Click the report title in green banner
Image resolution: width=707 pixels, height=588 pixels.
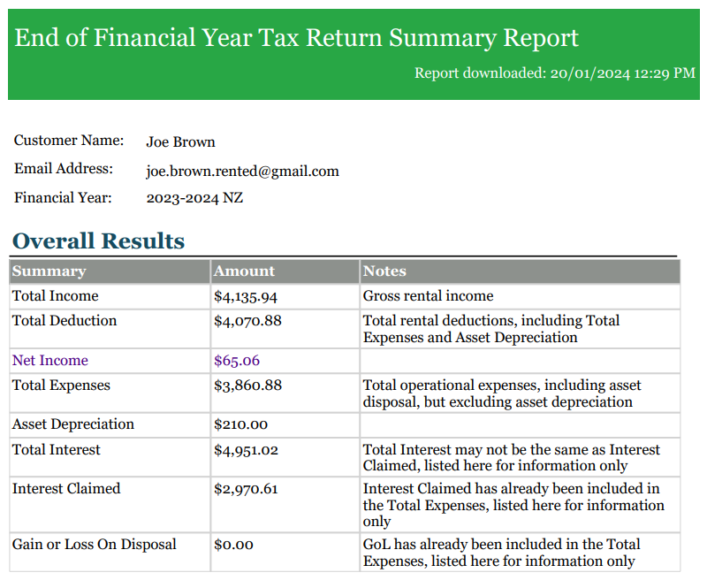point(297,38)
